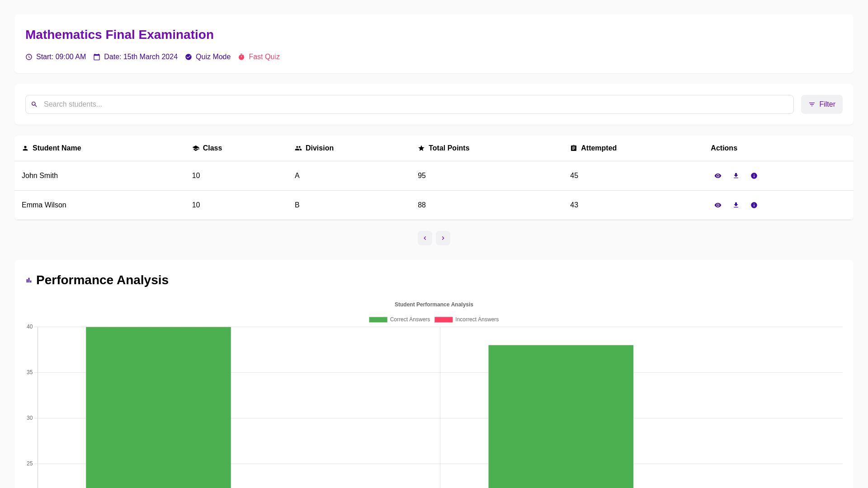This screenshot has height=488, width=868.
Task: Click the green Correct Answers legend swatch
Action: coord(378,319)
